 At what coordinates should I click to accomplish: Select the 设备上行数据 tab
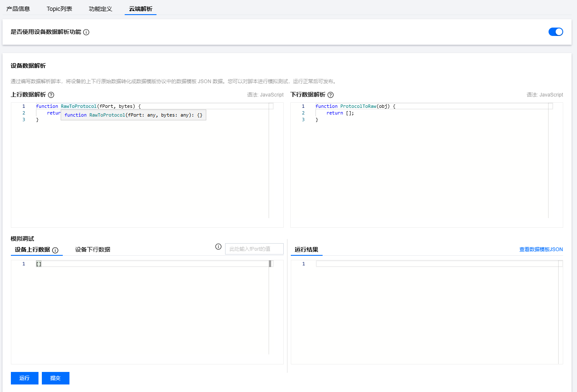pyautogui.click(x=33, y=249)
